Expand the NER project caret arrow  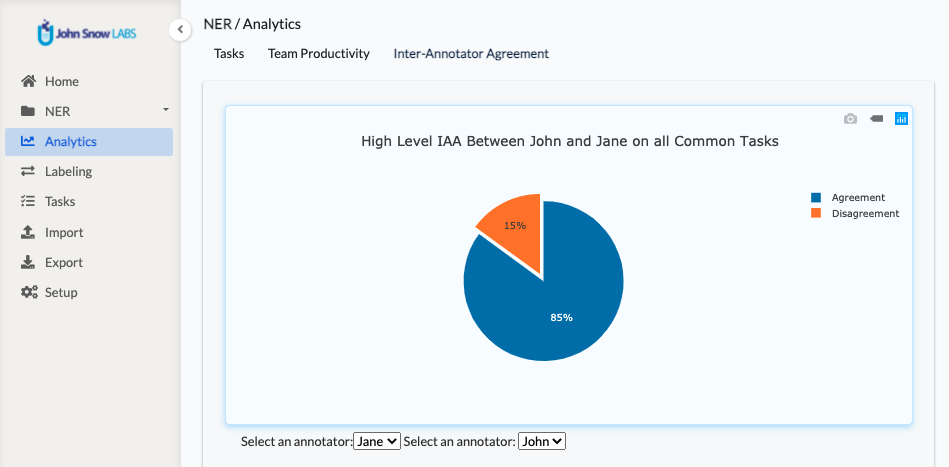click(x=166, y=110)
